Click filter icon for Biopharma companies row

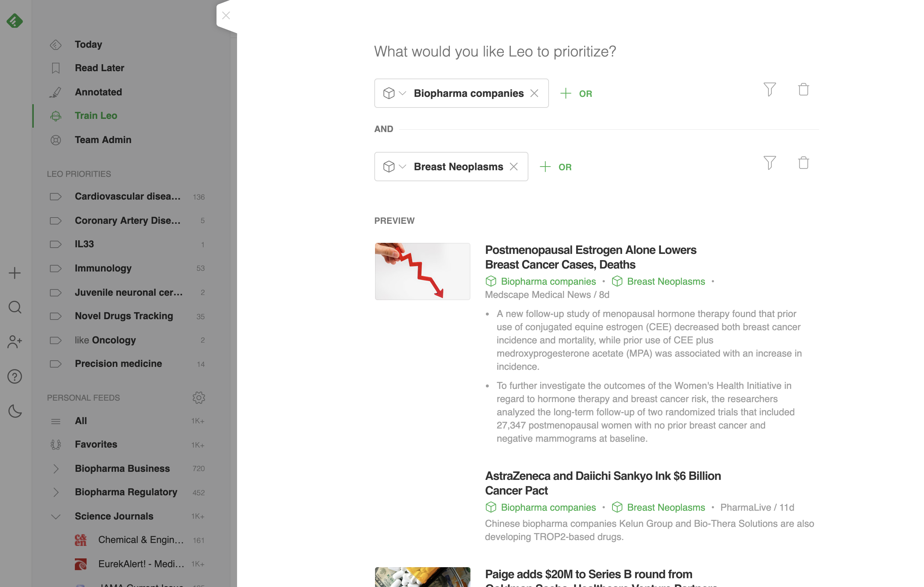coord(770,90)
